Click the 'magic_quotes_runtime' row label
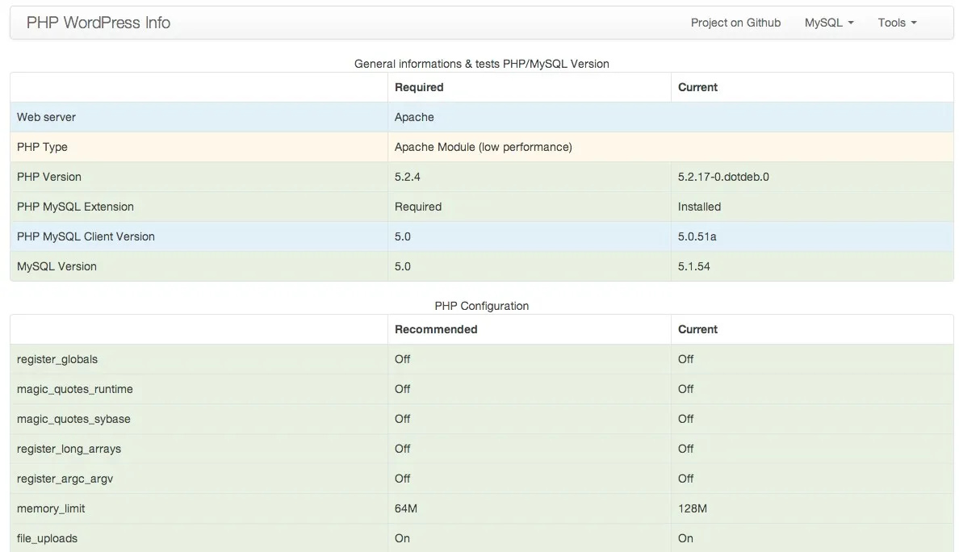 click(x=75, y=389)
